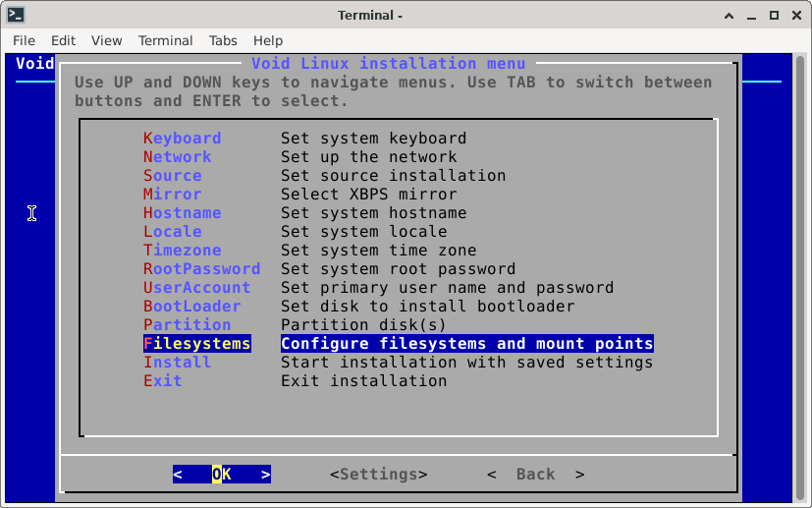Select the Hostname entry
This screenshot has height=508, width=812.
click(x=182, y=213)
